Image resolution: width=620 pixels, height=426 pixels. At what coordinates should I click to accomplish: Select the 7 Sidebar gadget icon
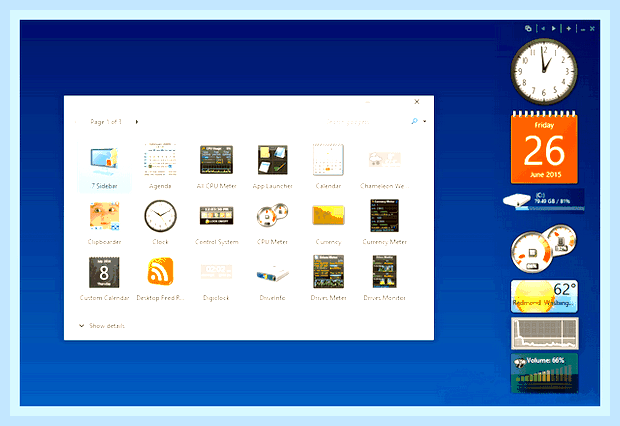[x=104, y=161]
